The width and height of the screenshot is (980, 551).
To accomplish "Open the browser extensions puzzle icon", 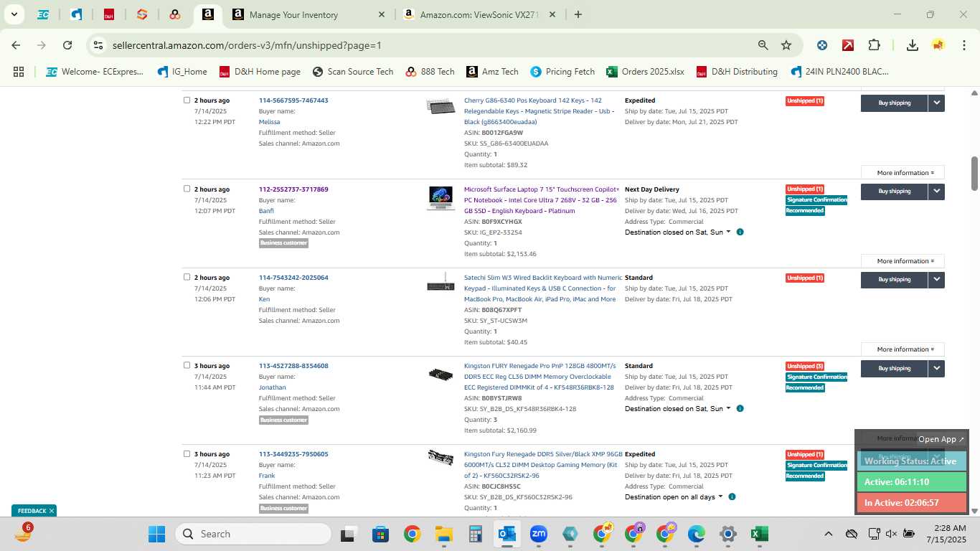I will (x=874, y=45).
